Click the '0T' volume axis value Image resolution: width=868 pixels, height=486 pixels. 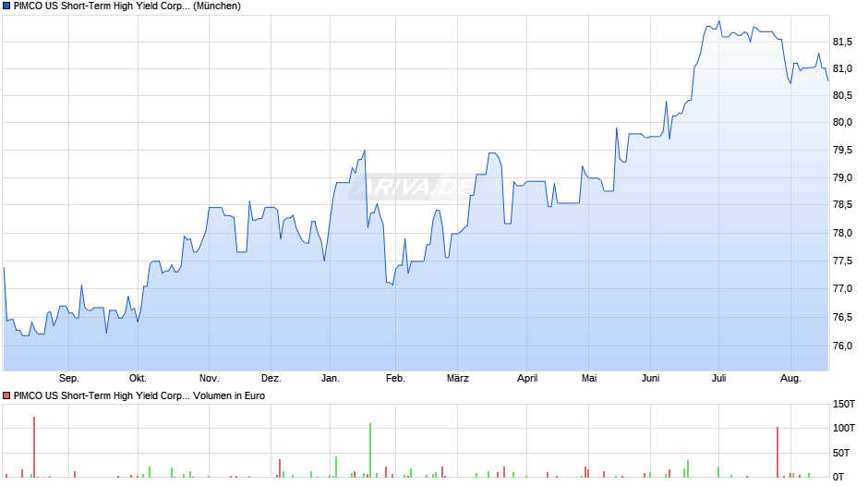point(838,477)
